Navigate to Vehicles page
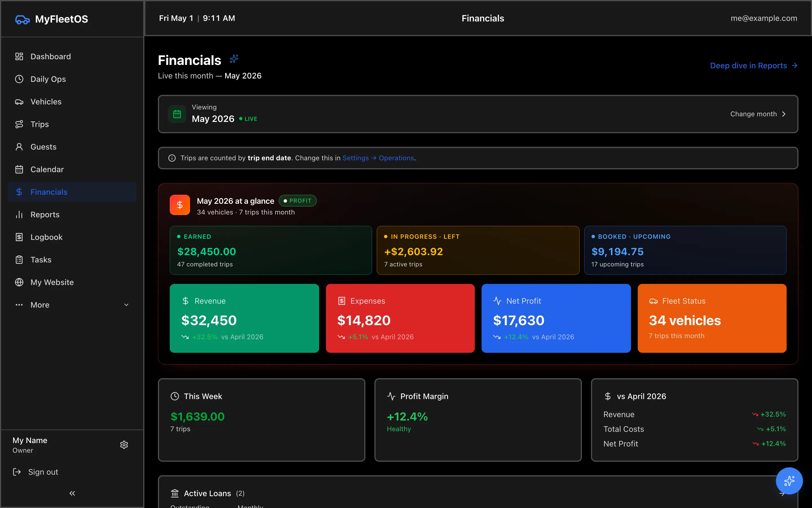This screenshot has width=812, height=508. [x=72, y=102]
